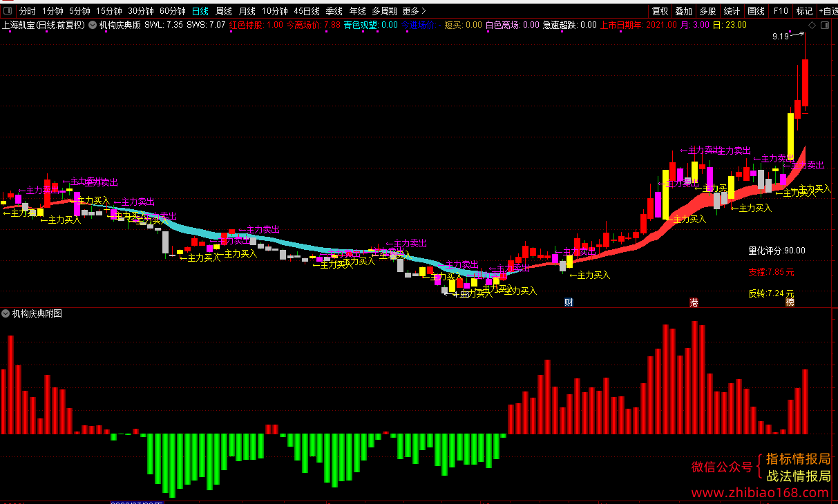Click the 今离场价 indicator label

point(303,25)
